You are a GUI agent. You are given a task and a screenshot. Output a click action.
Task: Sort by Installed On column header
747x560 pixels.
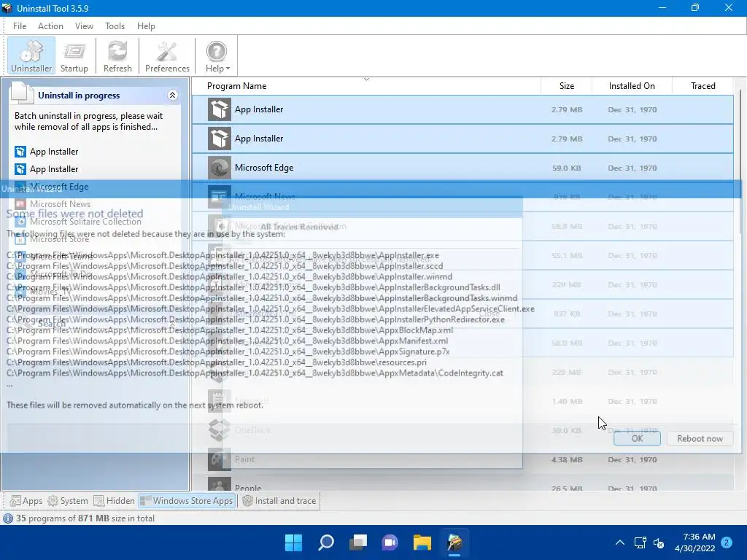(632, 86)
